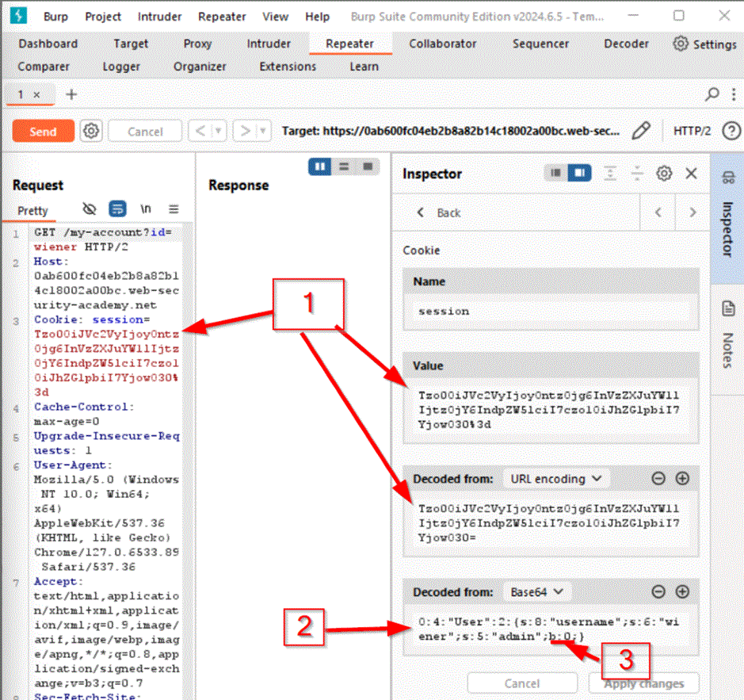744x700 pixels.
Task: Click the search magnifier icon in Repeater
Action: 712,94
